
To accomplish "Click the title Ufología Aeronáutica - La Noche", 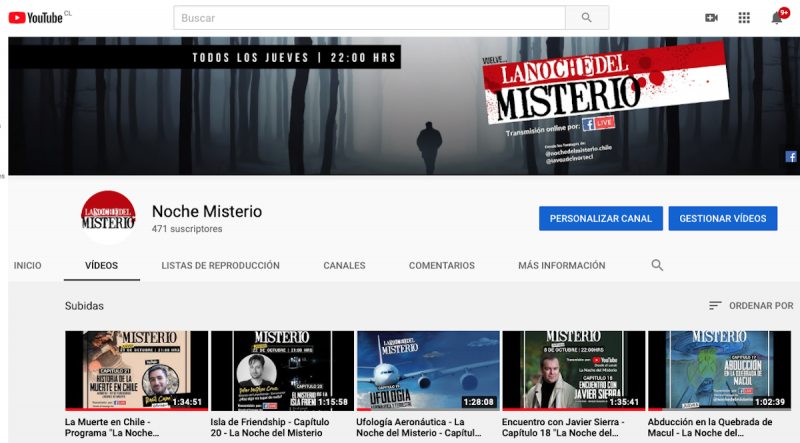I will point(419,428).
